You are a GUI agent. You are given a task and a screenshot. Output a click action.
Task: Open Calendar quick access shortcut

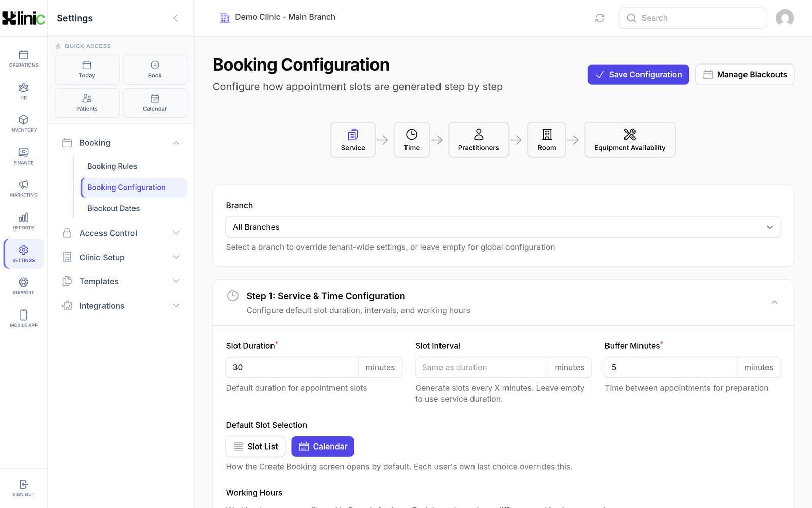[x=155, y=103]
